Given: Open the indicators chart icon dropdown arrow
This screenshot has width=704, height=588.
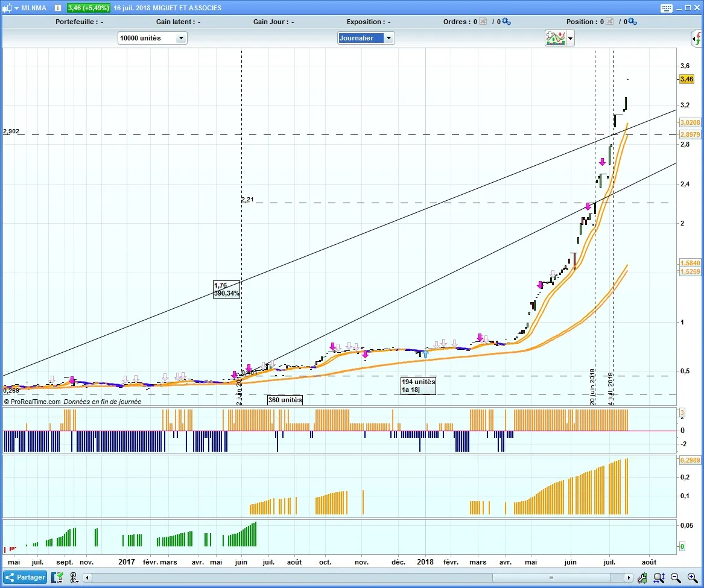Looking at the screenshot, I should coord(571,38).
